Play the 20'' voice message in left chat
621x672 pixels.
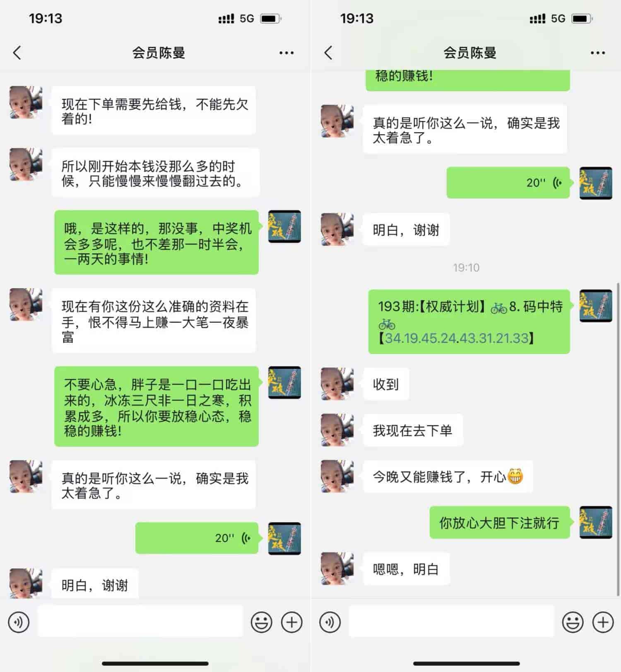pos(197,538)
